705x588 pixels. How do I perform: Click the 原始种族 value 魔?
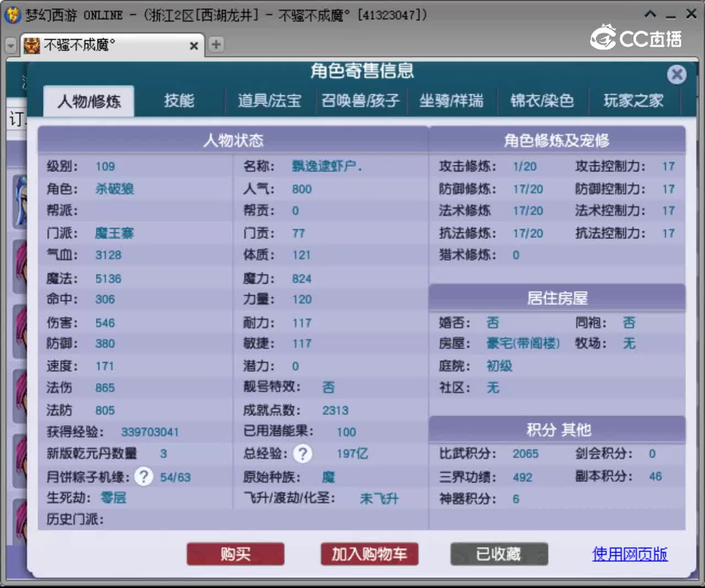pos(328,477)
